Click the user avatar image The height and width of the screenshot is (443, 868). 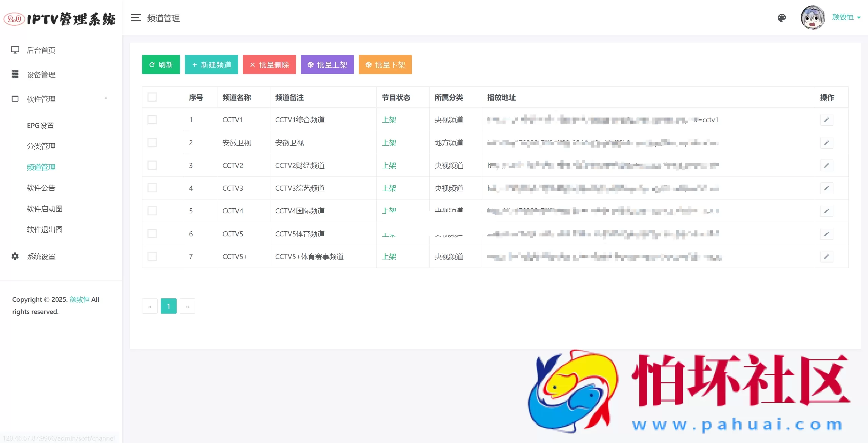[813, 17]
